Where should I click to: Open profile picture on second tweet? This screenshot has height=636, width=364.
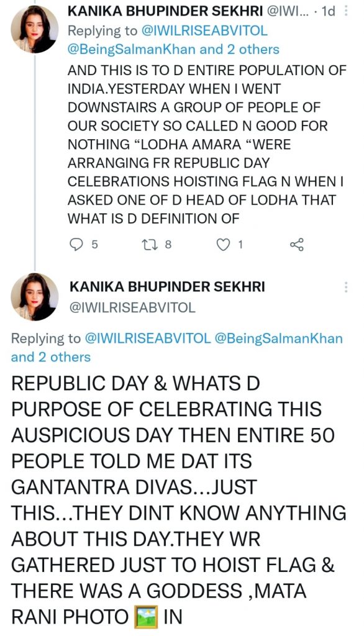34,296
